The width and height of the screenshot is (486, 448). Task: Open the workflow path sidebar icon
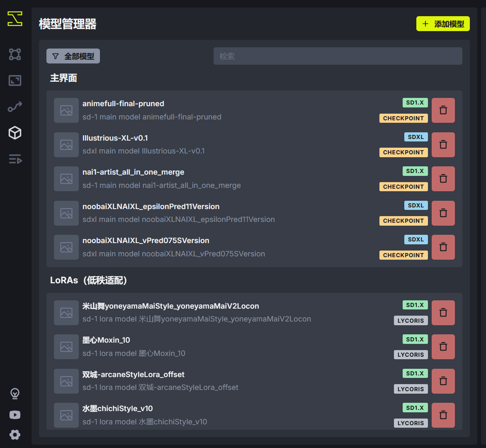tap(15, 107)
